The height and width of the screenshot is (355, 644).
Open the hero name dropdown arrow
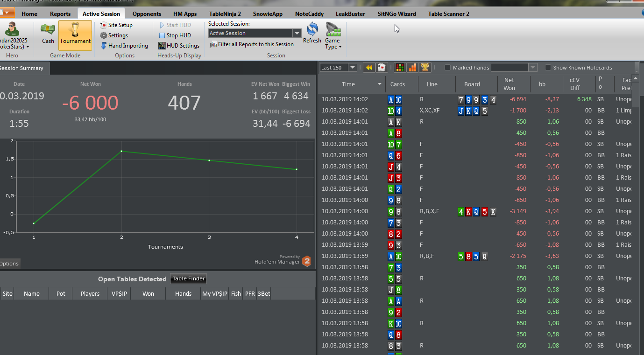pos(28,47)
